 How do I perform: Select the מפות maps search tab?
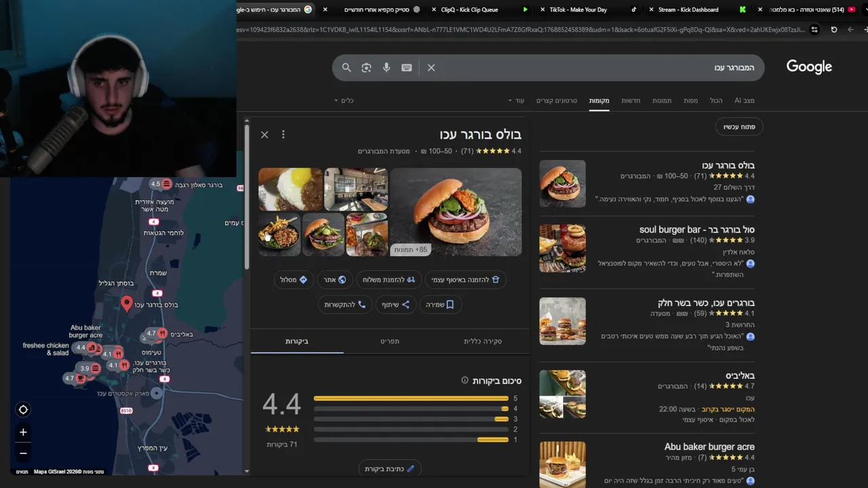coord(690,100)
